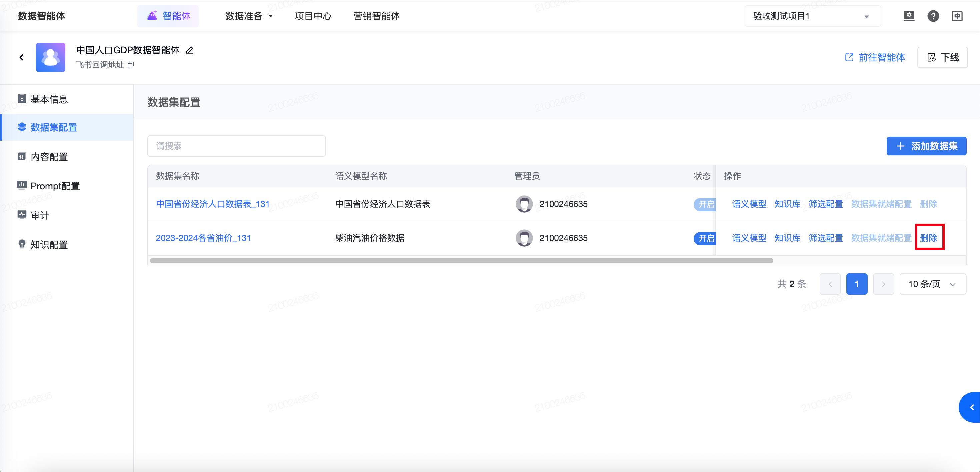This screenshot has width=980, height=472.
Task: Open Prompt配置 in the sidebar
Action: point(67,186)
